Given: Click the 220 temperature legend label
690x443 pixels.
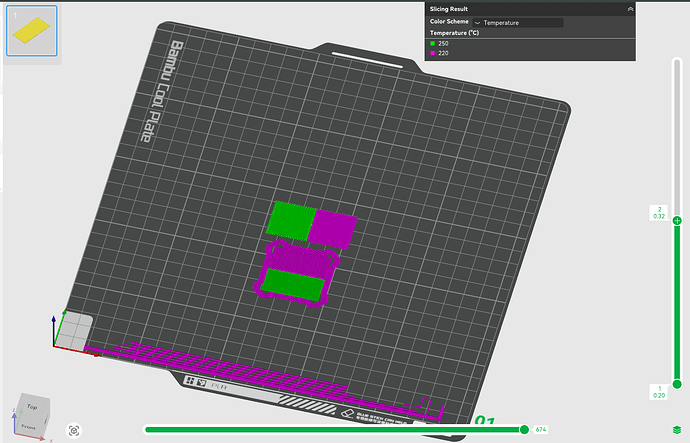Looking at the screenshot, I should click(443, 53).
